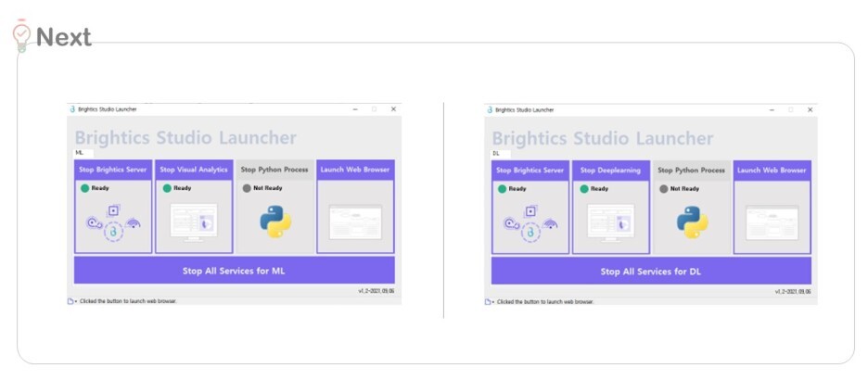This screenshot has width=868, height=380.
Task: Click Deeplearning monitor graphic in DL launcher
Action: point(610,223)
